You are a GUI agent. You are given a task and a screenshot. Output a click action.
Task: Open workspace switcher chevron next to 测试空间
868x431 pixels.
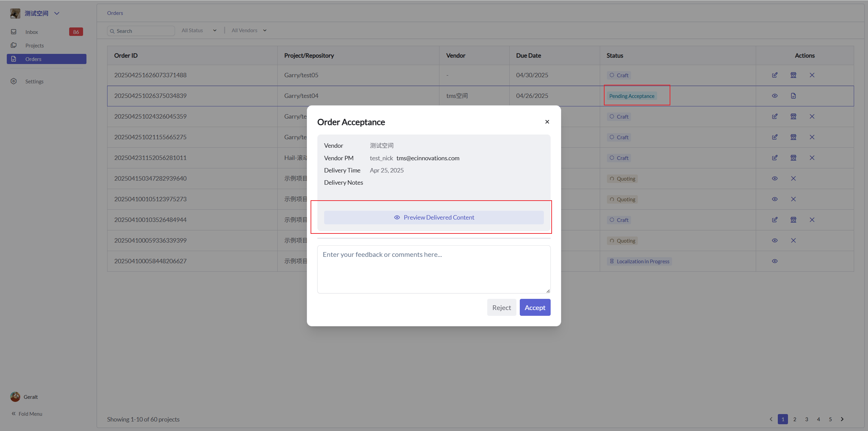(57, 13)
